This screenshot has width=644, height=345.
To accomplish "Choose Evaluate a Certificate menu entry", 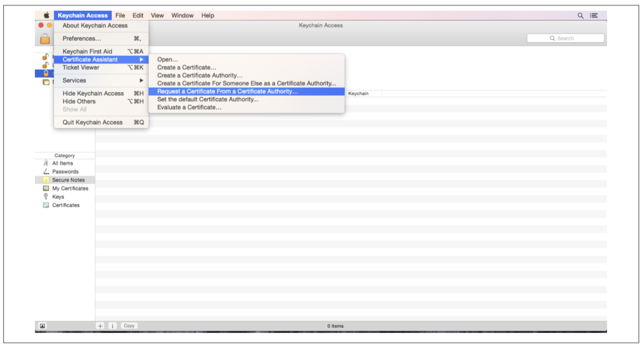I will pos(189,108).
